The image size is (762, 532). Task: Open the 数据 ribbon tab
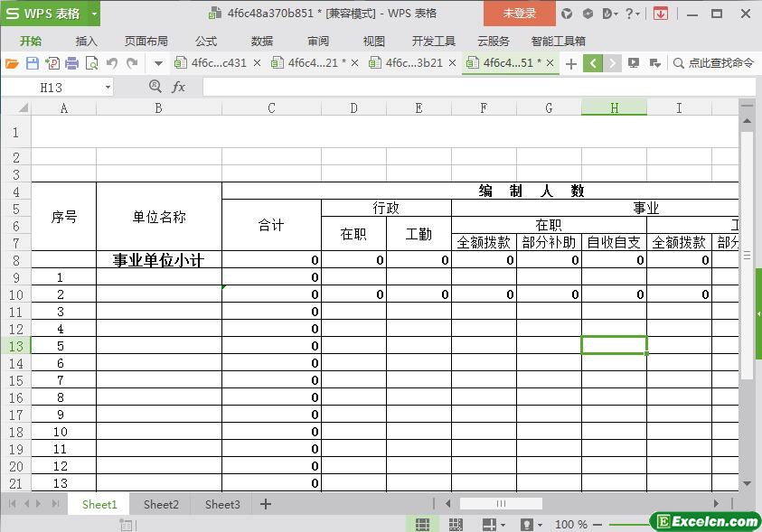[x=262, y=42]
